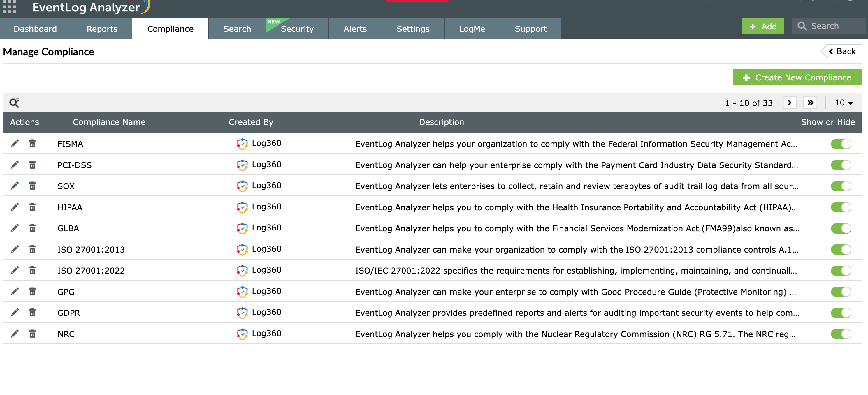Viewport: 868px width, 395px height.
Task: Toggle visibility of SOX compliance
Action: (841, 186)
